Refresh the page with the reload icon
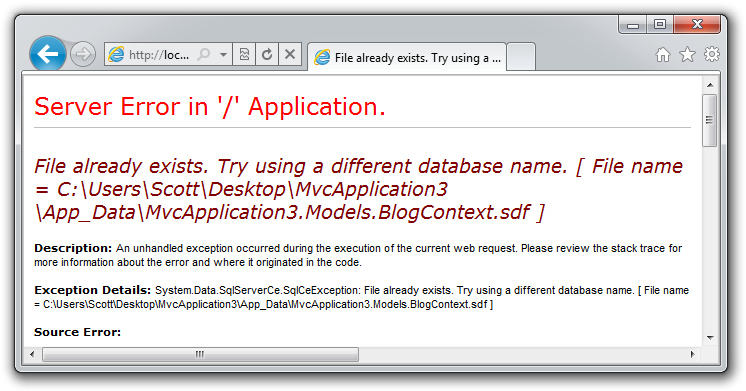 click(x=267, y=55)
